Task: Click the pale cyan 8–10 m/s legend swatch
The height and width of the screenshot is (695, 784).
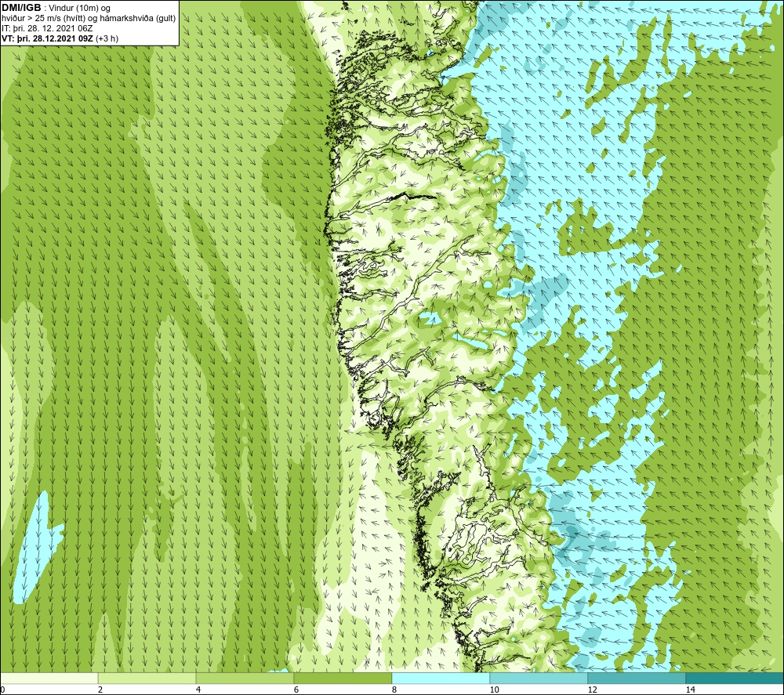Action: pos(441,678)
